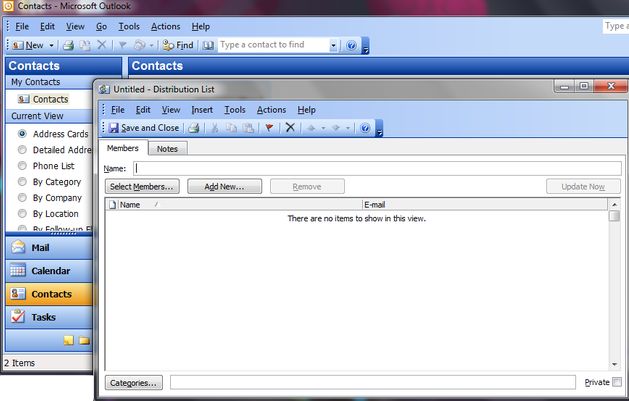
Task: Click the member list scrollbar up arrow
Action: (x=615, y=205)
